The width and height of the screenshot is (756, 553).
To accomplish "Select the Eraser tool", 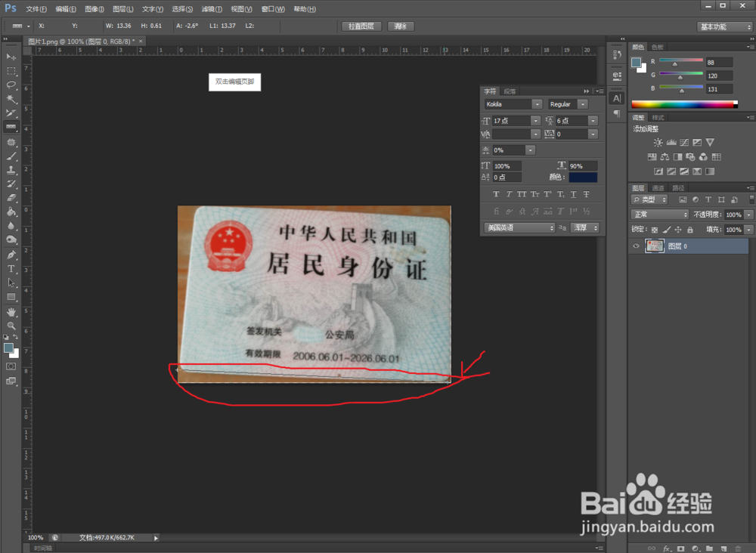I will pyautogui.click(x=11, y=197).
